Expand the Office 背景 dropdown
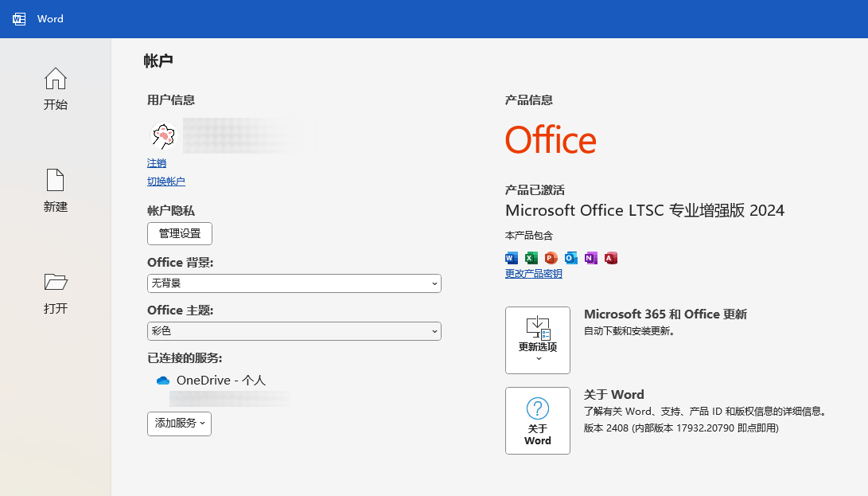This screenshot has width=868, height=496. coord(294,283)
